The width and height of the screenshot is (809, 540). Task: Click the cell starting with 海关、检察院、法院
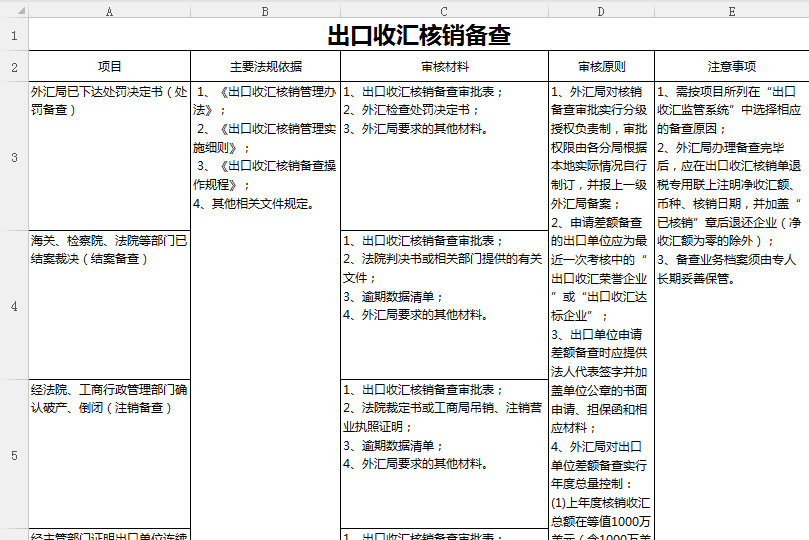pyautogui.click(x=109, y=305)
